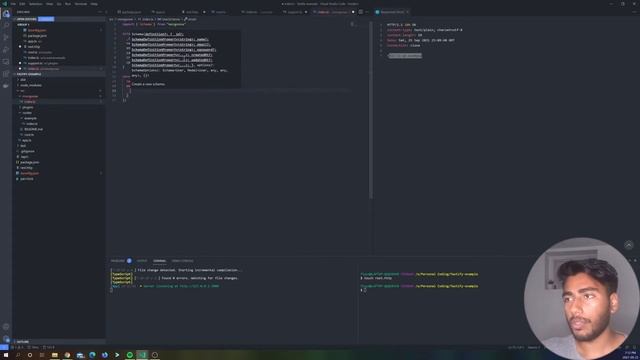
Task: Focus the Visual Studio Code taskbar icon
Action: pyautogui.click(x=142, y=355)
